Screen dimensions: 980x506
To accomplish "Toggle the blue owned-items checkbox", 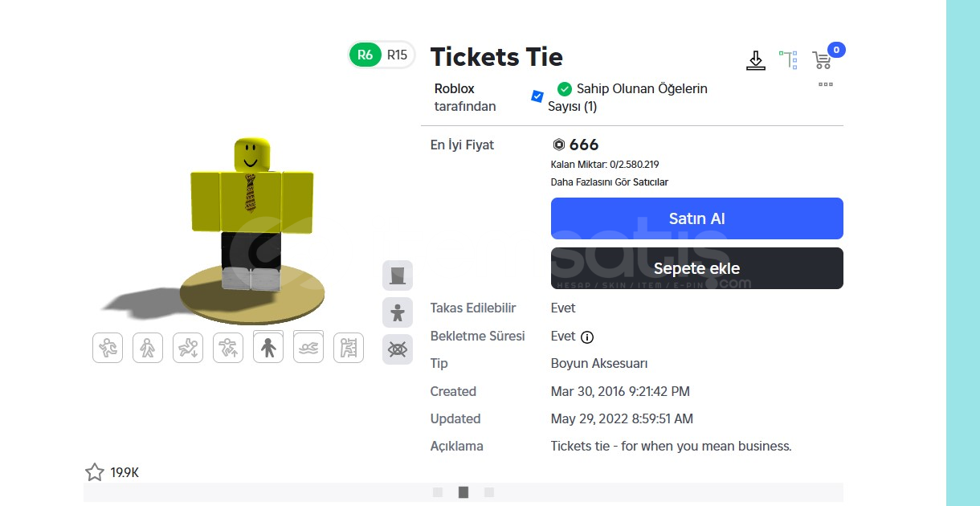I will pos(537,96).
